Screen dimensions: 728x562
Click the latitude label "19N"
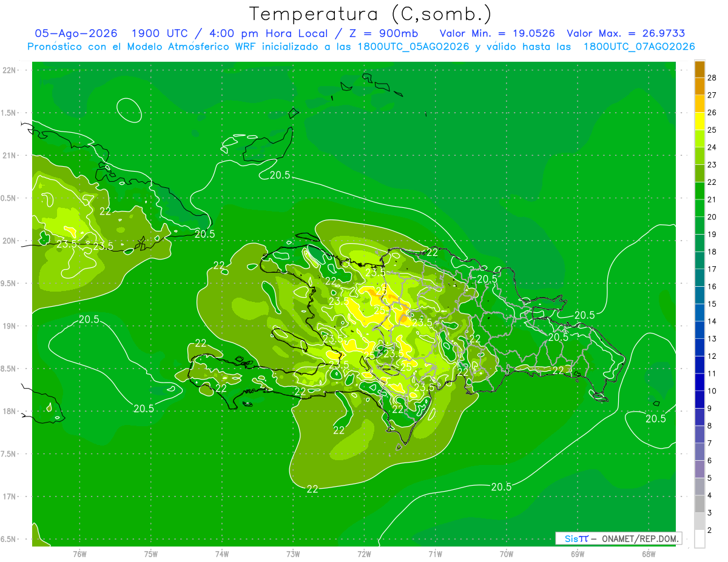pyautogui.click(x=10, y=326)
